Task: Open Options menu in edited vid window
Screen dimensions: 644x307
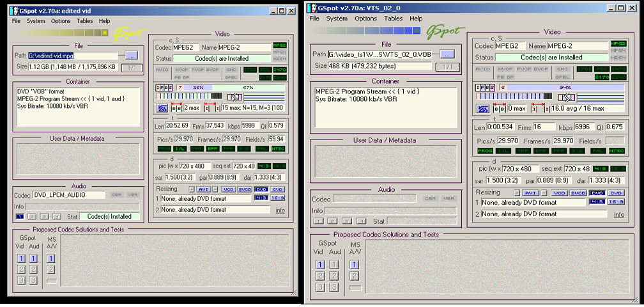Action: (x=61, y=21)
